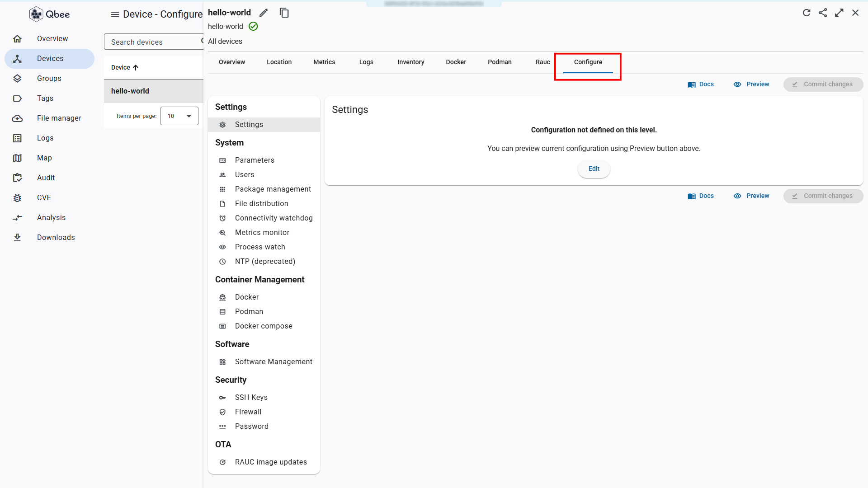The height and width of the screenshot is (488, 868).
Task: Open Analysis in sidebar
Action: 49,218
